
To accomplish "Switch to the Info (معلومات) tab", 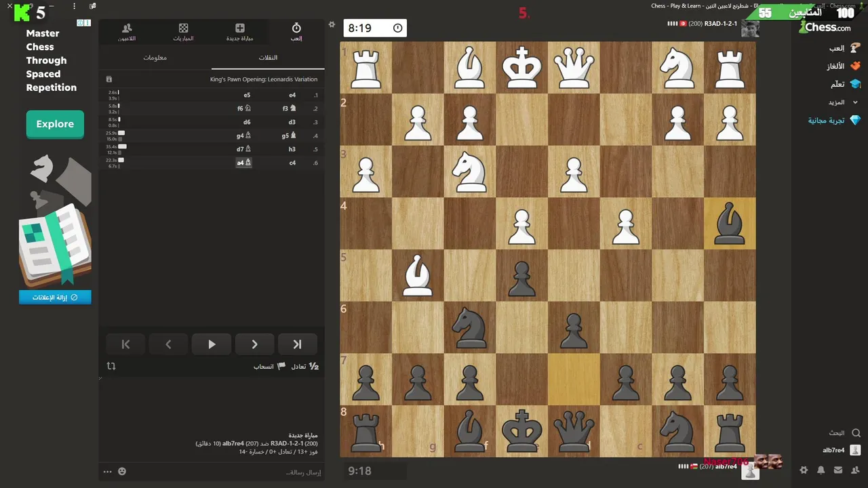I will point(155,58).
